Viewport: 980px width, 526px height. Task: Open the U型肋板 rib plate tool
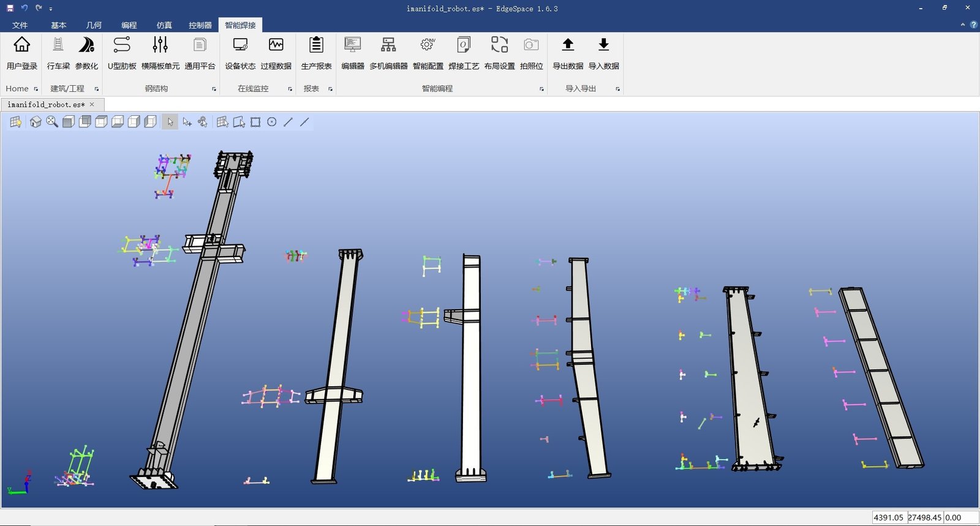click(122, 53)
